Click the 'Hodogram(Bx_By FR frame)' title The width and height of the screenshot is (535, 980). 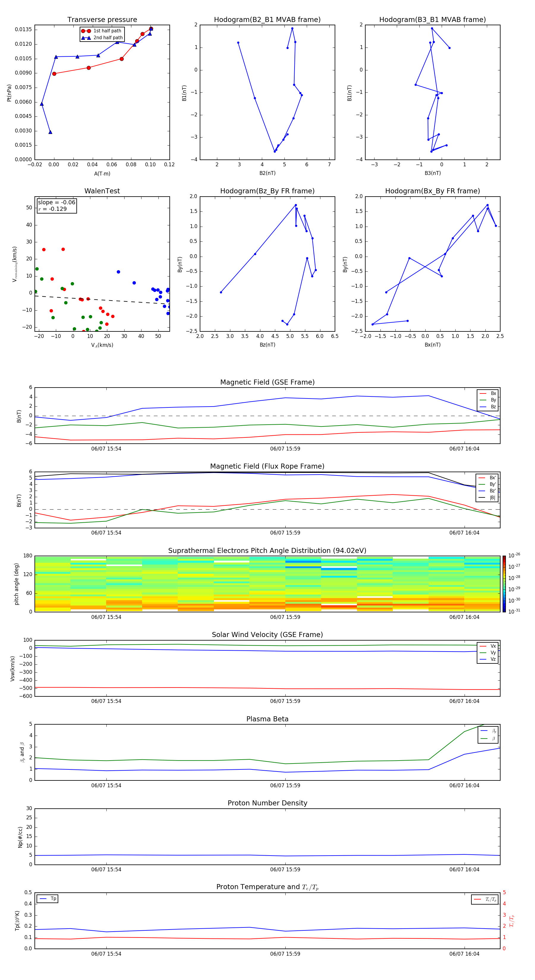pyautogui.click(x=432, y=191)
